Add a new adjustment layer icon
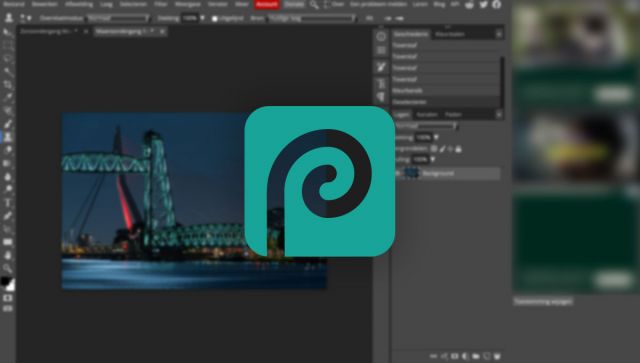The height and width of the screenshot is (363, 640). click(x=465, y=356)
